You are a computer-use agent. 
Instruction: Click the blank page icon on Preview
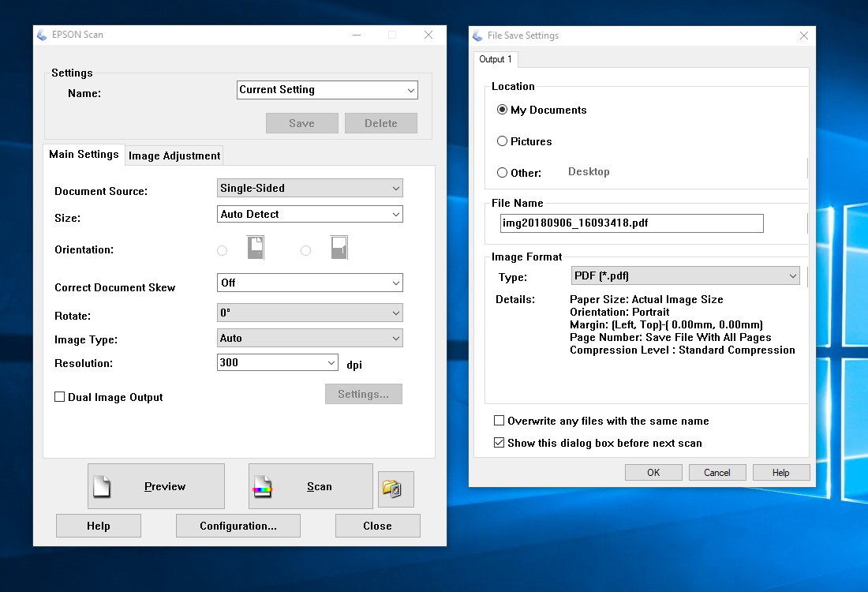[x=102, y=486]
